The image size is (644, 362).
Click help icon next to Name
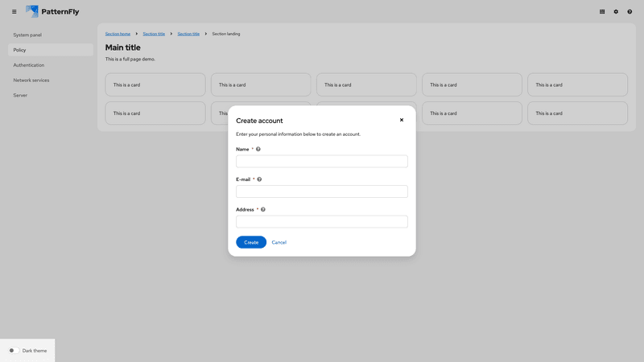coord(258,149)
